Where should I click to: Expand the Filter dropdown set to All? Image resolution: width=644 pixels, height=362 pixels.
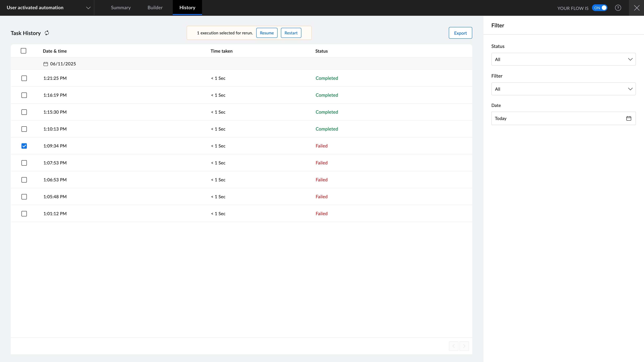(563, 89)
